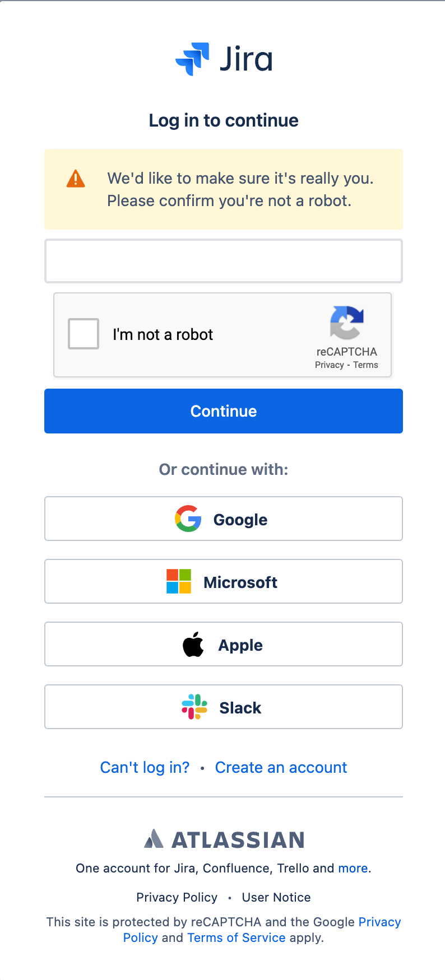Open the reCAPTCHA Terms link
The image size is (445, 980).
click(365, 365)
